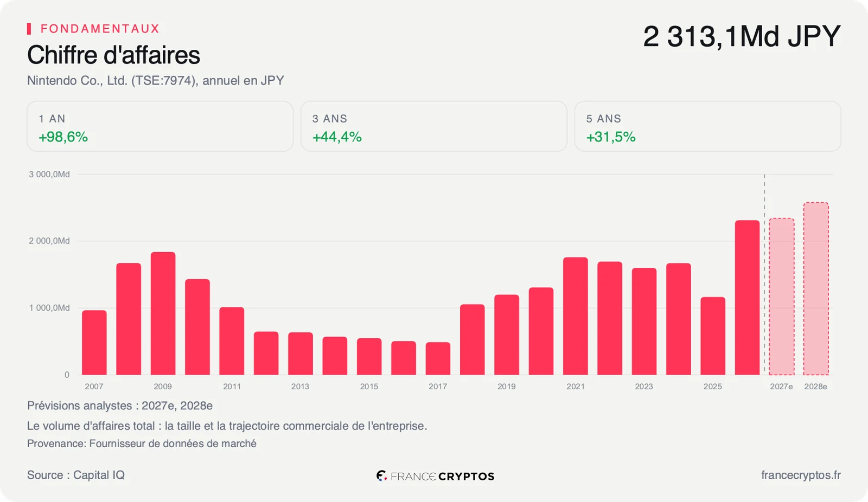Click the 2025 revenue bar
The image size is (868, 502).
(713, 336)
